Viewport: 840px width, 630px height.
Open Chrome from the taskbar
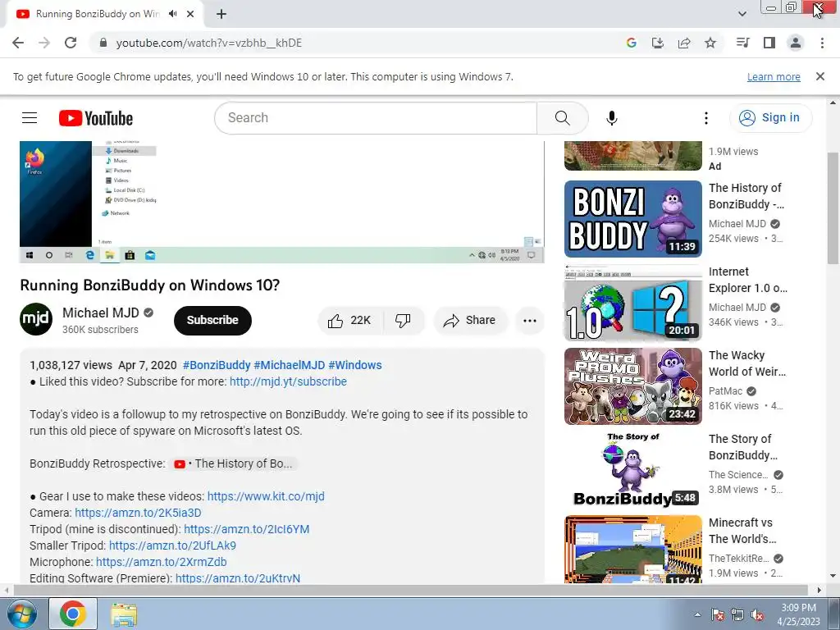(73, 614)
